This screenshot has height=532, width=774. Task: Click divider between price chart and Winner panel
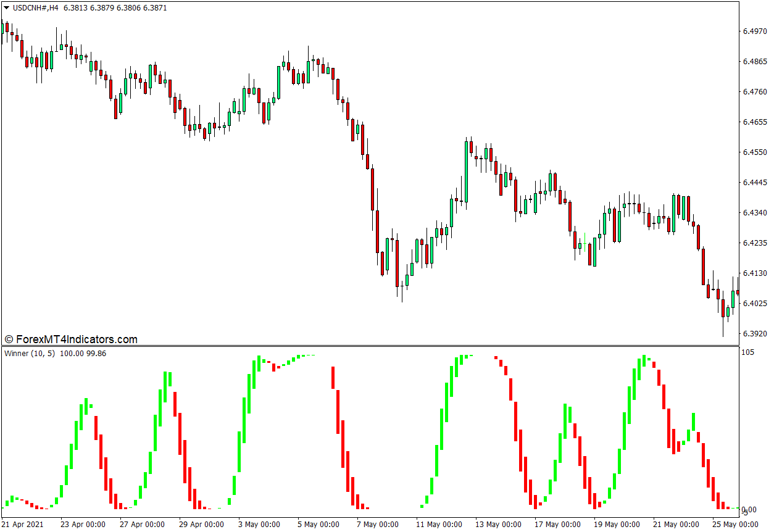point(370,346)
